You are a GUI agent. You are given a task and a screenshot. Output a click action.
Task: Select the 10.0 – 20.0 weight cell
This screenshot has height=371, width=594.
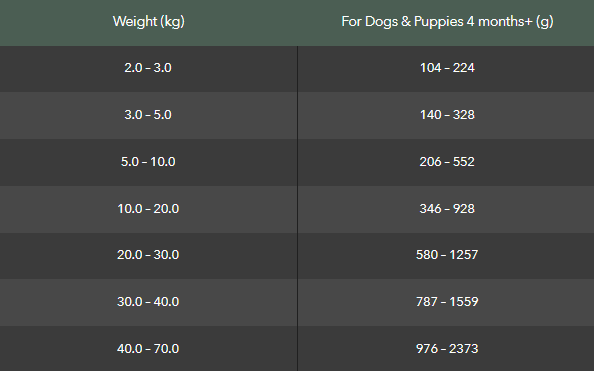click(148, 209)
